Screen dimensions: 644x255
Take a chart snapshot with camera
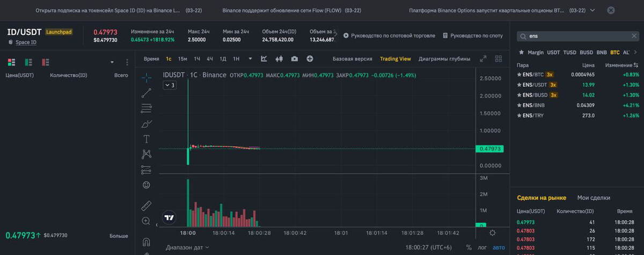(x=295, y=59)
